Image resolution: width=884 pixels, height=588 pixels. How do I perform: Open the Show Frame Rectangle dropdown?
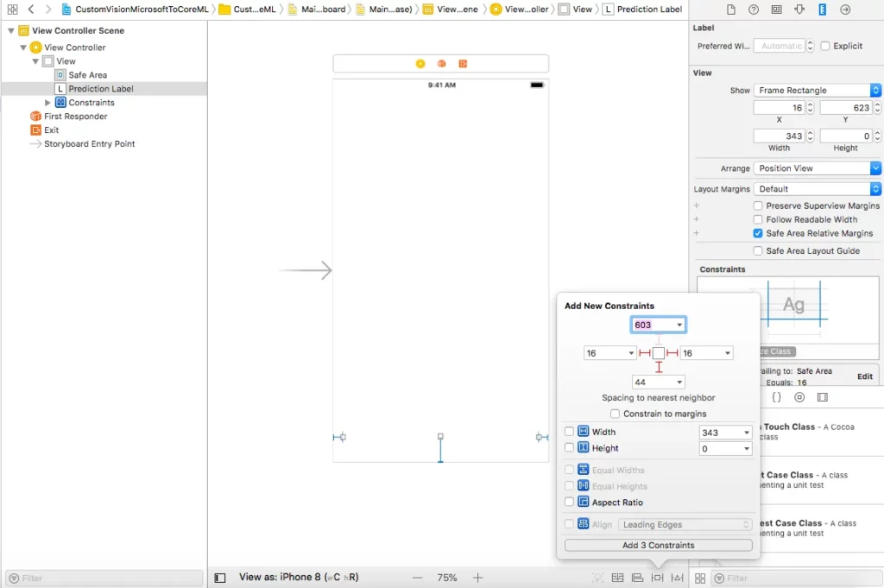click(817, 90)
